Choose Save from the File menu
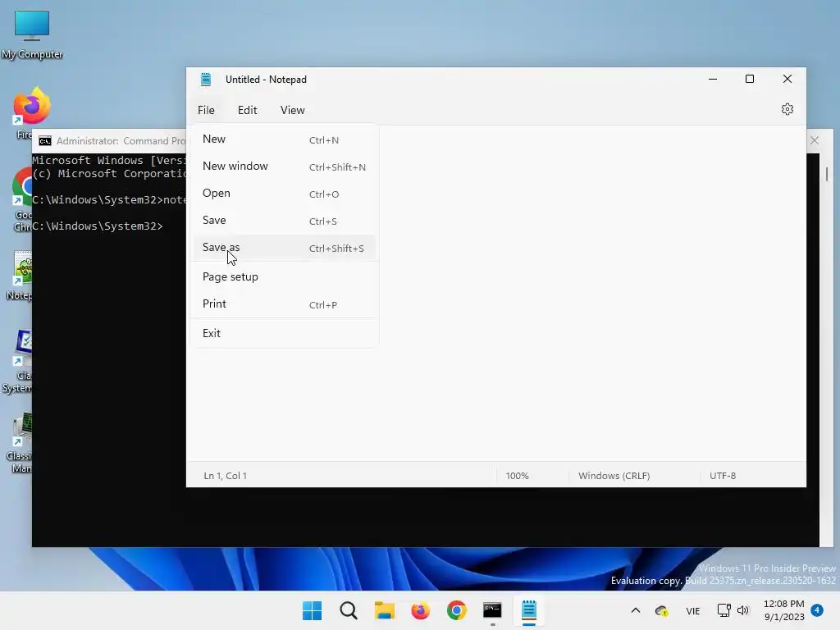 coord(284,220)
